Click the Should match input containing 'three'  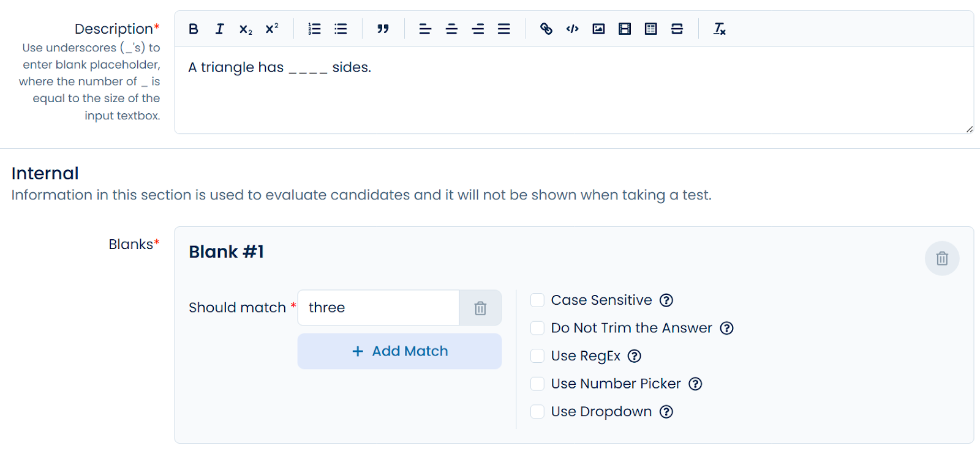click(379, 308)
